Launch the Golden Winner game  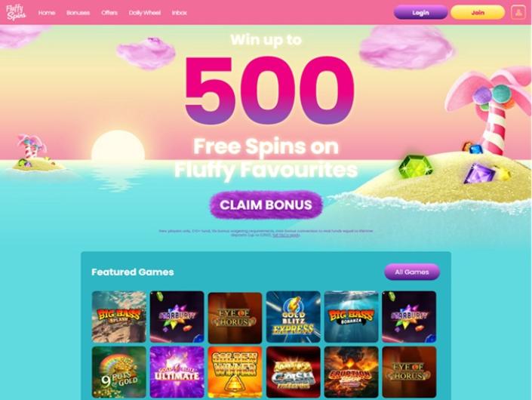(x=235, y=372)
